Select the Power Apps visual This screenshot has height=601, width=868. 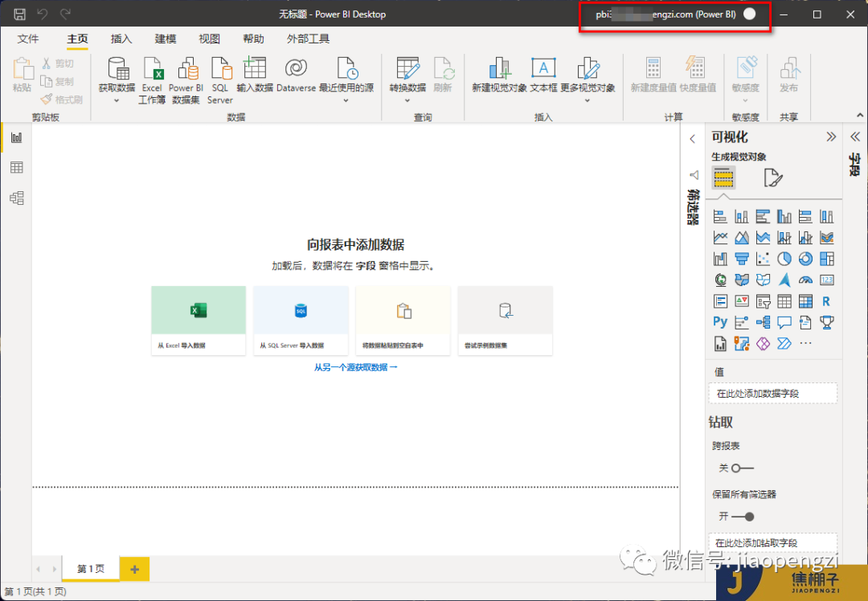tap(764, 344)
